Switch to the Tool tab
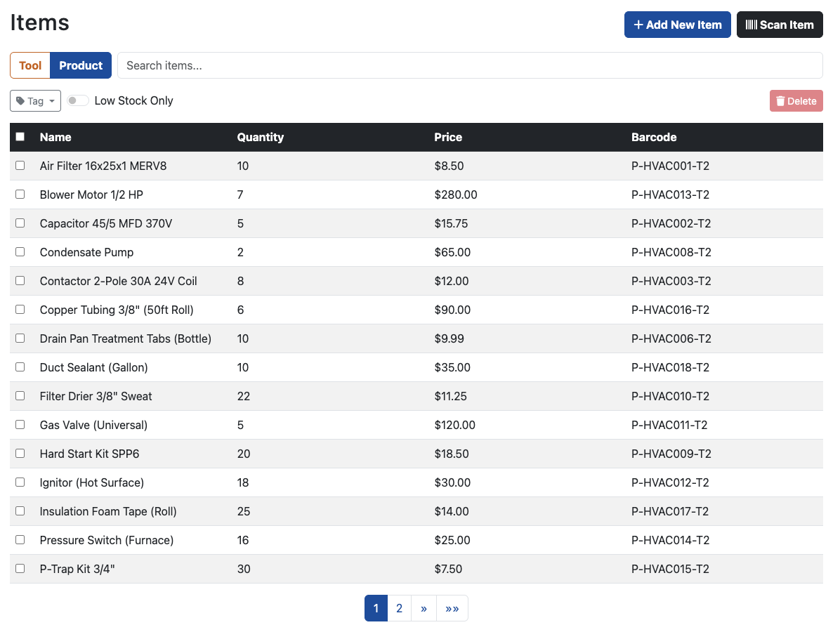Viewport: 840px width, 632px height. tap(29, 65)
